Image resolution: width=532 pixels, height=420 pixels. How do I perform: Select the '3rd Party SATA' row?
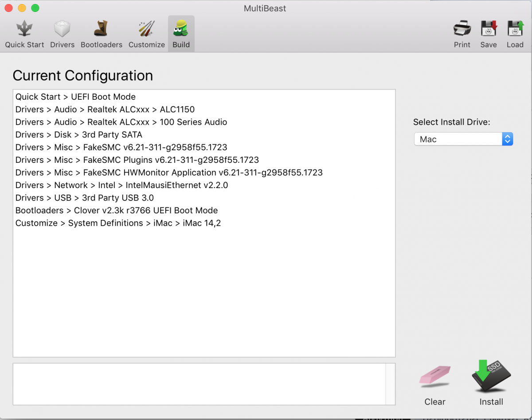tap(204, 134)
